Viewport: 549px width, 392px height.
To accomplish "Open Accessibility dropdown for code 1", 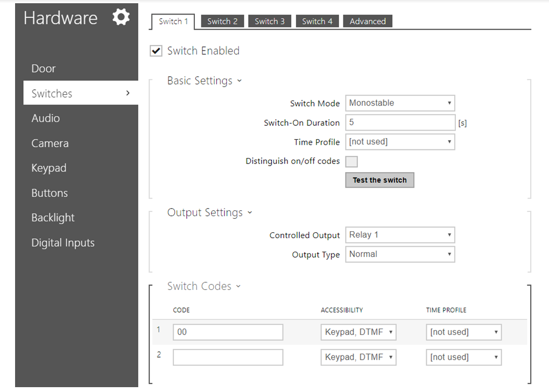I will [358, 332].
